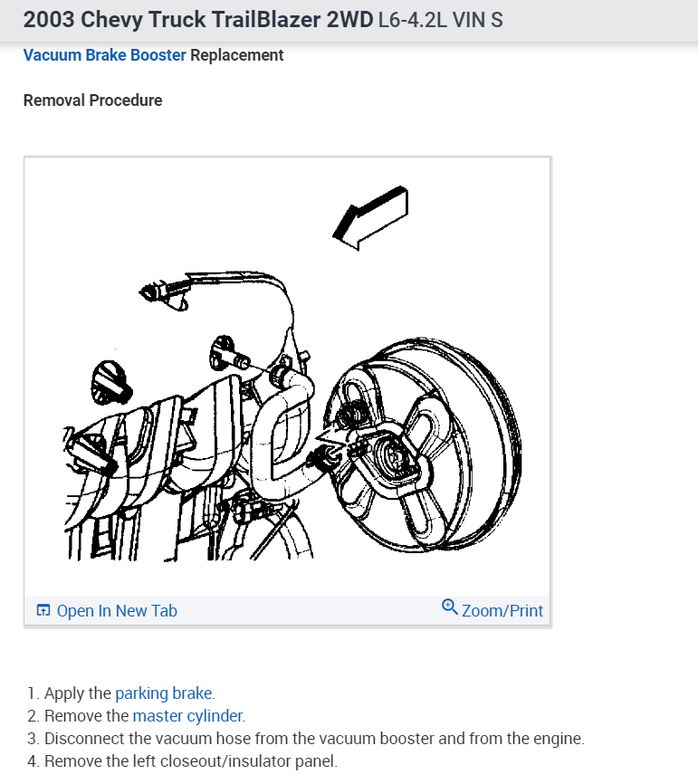Click the 2003 Chevy Truck TrailBlazer 2WD title
Screen dimensions: 698x784
[198, 20]
